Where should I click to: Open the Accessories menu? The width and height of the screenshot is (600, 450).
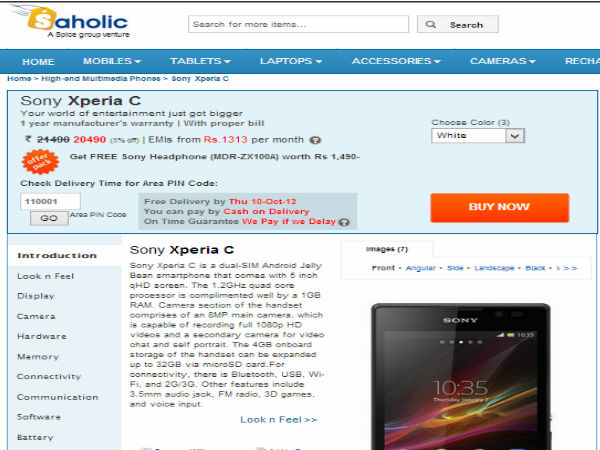coord(396,61)
